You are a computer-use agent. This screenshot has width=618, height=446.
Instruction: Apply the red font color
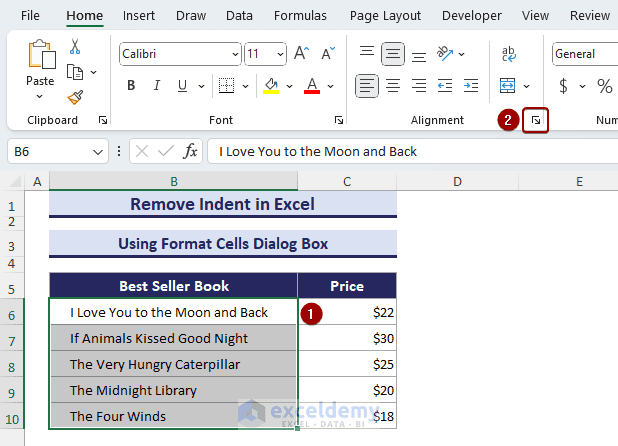312,85
